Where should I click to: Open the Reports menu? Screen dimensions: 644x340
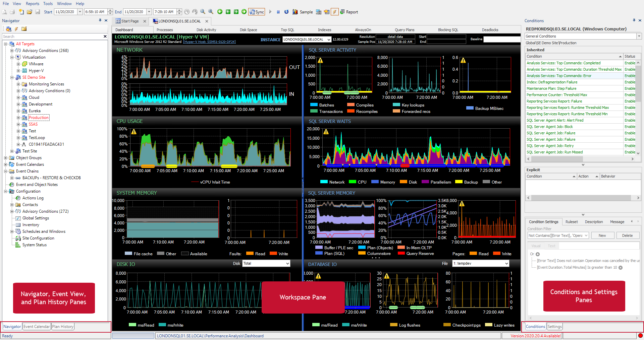point(33,4)
